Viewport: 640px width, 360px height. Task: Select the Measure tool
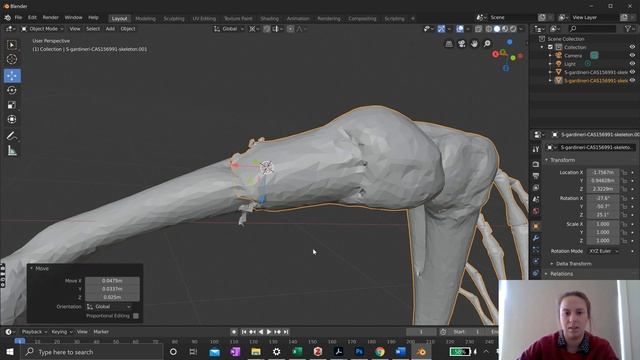coord(12,151)
